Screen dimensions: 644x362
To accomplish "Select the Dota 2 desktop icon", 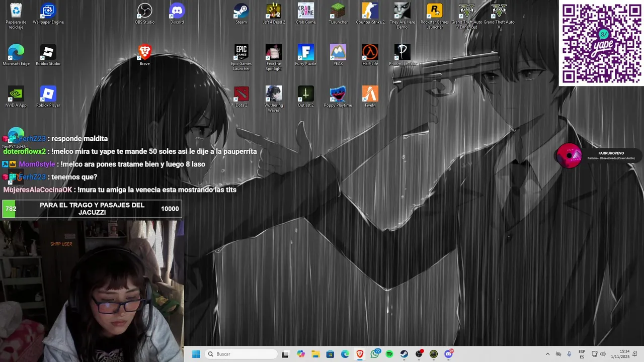I will click(x=242, y=97).
